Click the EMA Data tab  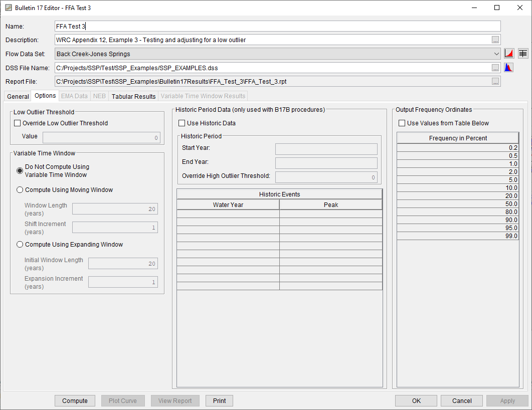(x=74, y=96)
